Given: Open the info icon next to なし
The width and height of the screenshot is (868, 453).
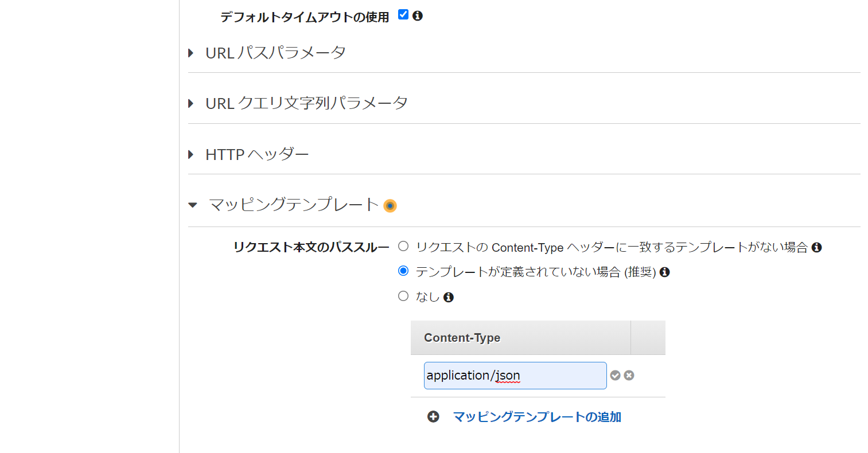Looking at the screenshot, I should 449,296.
